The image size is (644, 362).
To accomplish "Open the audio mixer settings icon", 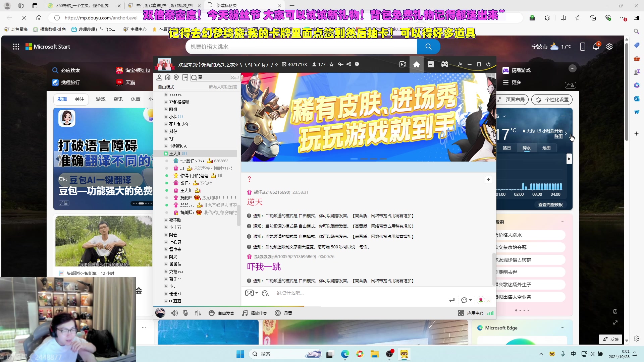I will (x=198, y=313).
